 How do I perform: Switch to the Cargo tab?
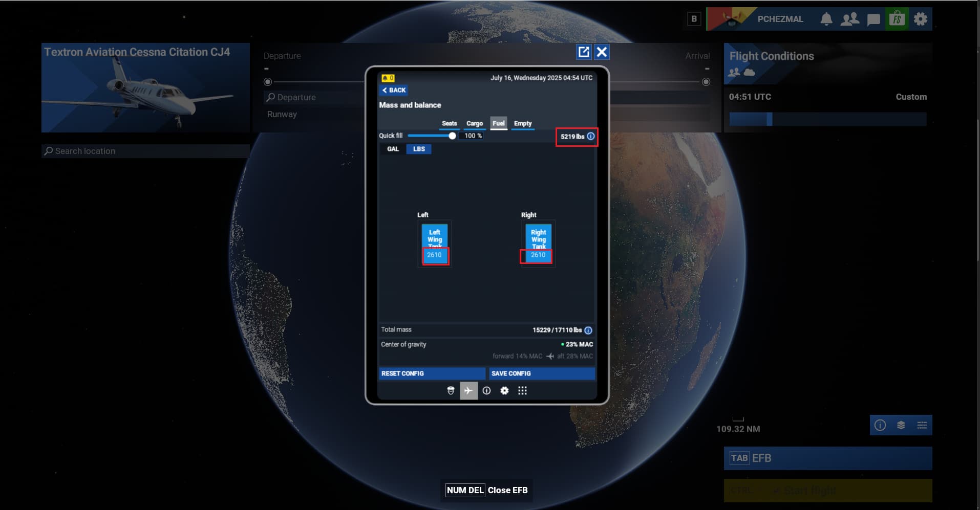475,123
